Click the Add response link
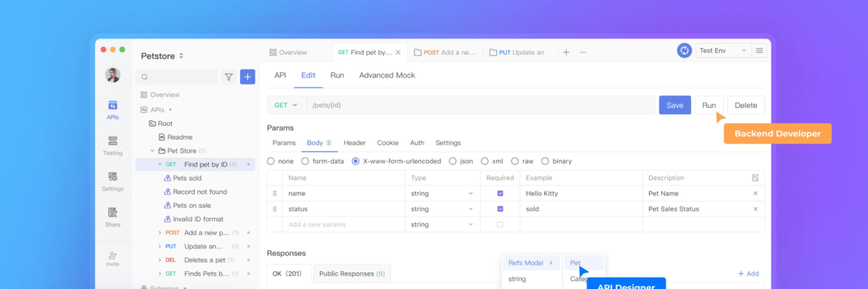The height and width of the screenshot is (289, 868). point(749,274)
